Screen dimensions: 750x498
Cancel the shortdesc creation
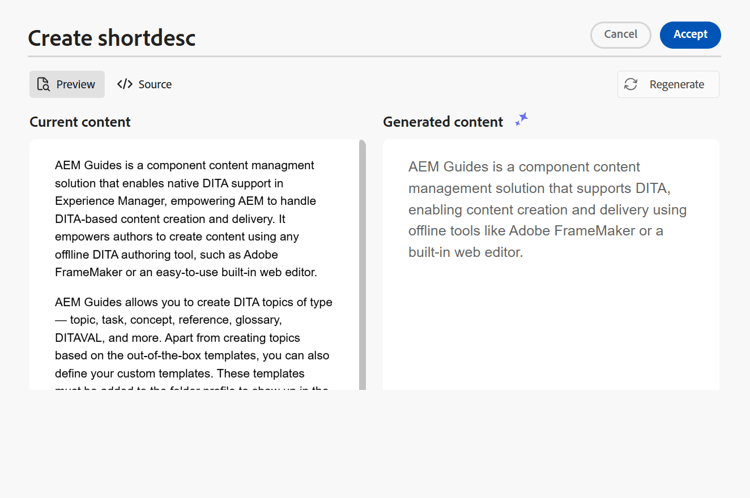coord(620,35)
